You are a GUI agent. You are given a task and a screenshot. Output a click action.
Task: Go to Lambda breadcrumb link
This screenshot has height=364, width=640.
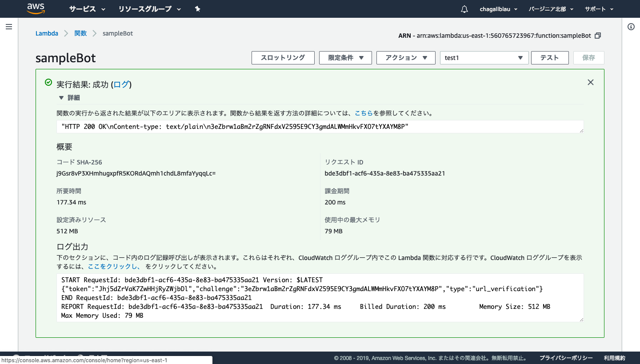[47, 33]
